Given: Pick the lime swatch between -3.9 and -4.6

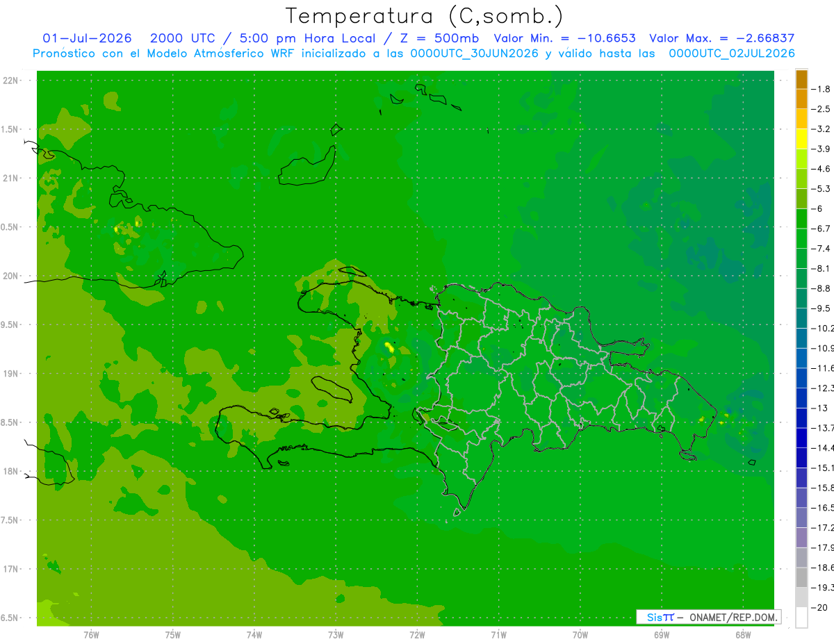Looking at the screenshot, I should click(801, 159).
